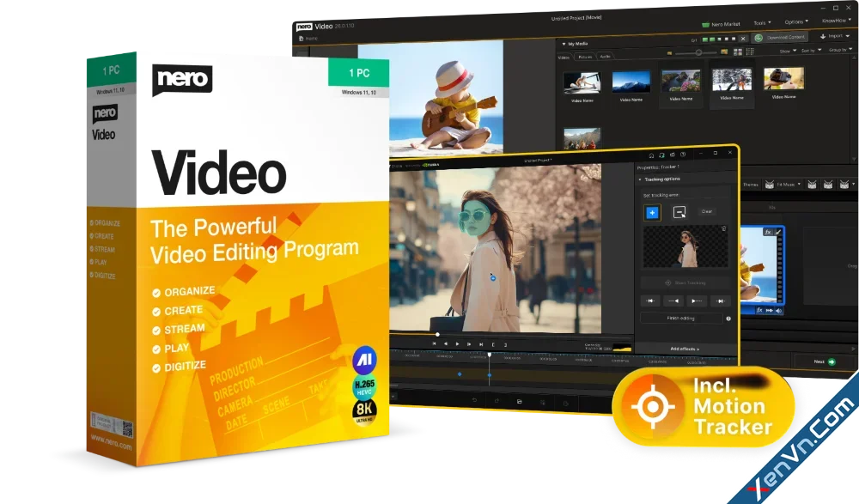The height and width of the screenshot is (504, 859).
Task: Enable the add tracking area plus tool
Action: pyautogui.click(x=652, y=213)
